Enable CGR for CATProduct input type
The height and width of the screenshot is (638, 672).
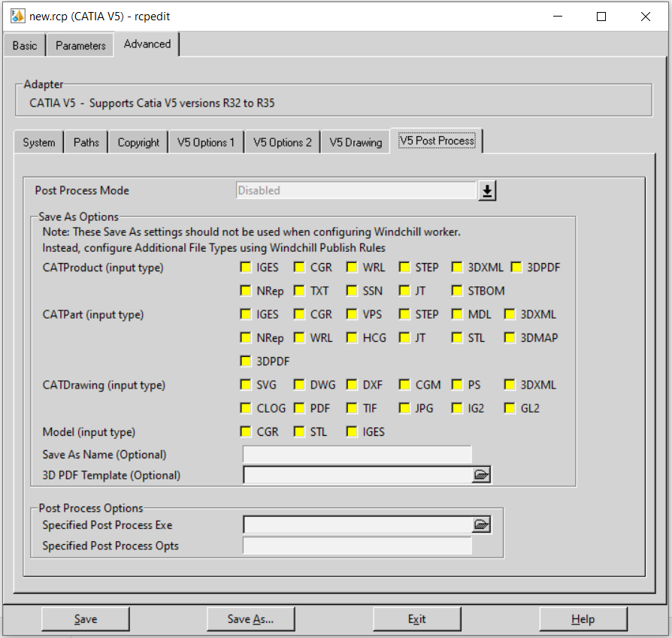pos(299,268)
